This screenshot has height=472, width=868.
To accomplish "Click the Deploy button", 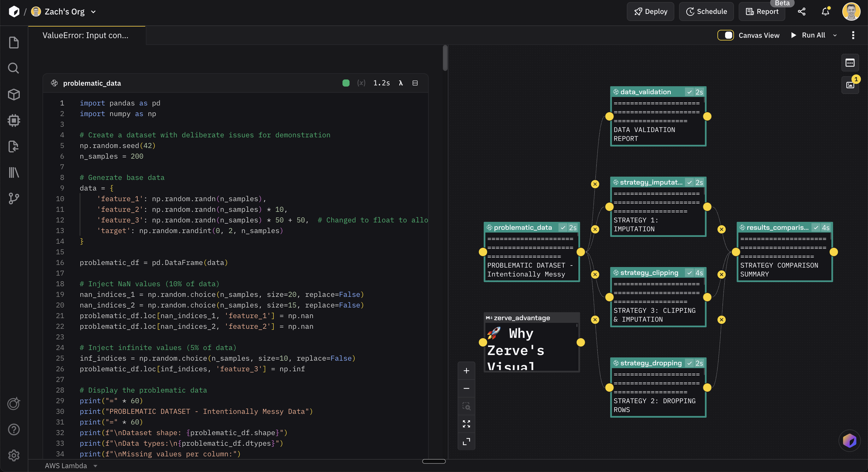I will click(650, 11).
